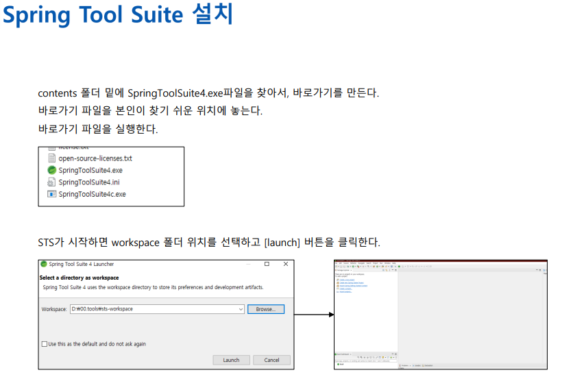Click the 'Workspace:' label
The height and width of the screenshot is (392, 584).
[54, 309]
